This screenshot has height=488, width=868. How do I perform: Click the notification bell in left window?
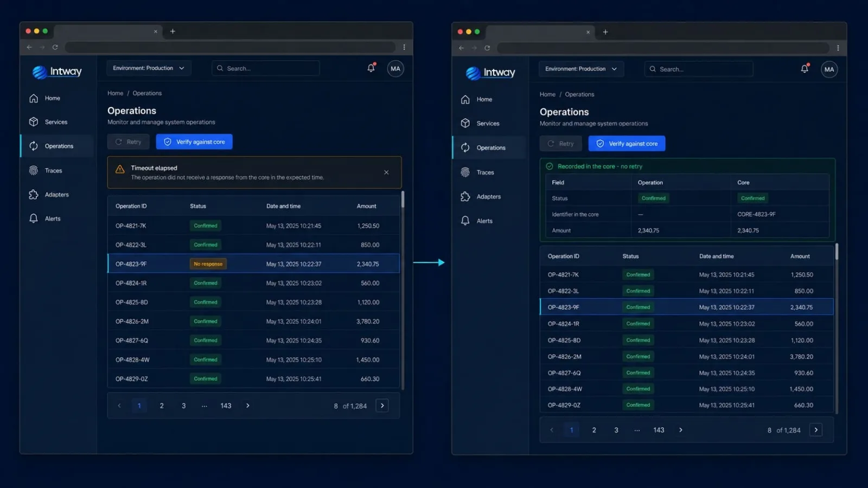pos(371,68)
